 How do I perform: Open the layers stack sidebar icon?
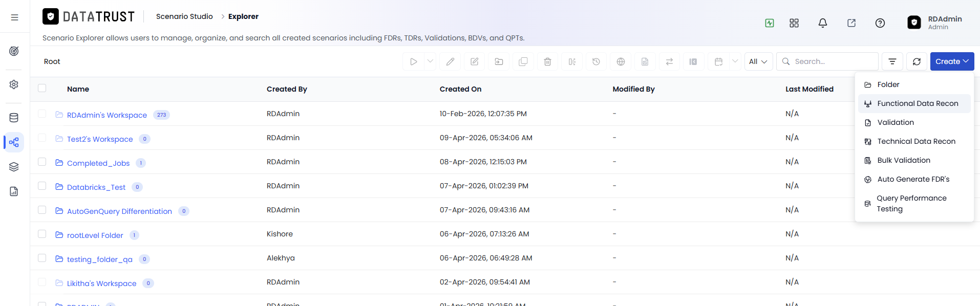point(14,167)
